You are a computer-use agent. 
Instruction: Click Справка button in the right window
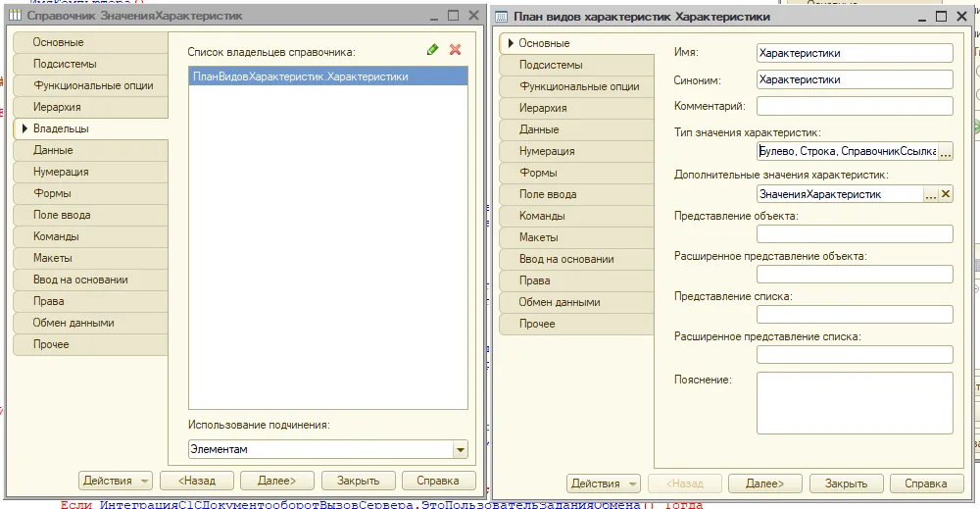pyautogui.click(x=925, y=484)
